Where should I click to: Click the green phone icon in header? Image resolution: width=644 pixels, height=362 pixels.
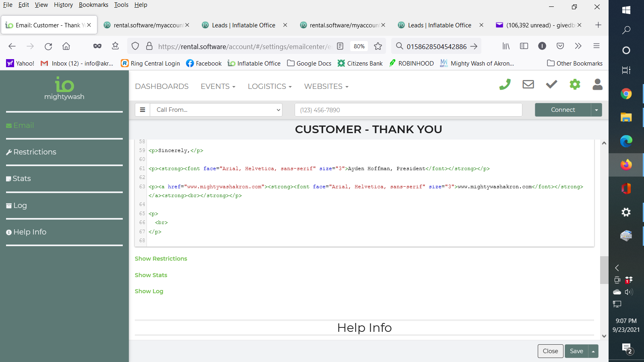(505, 84)
